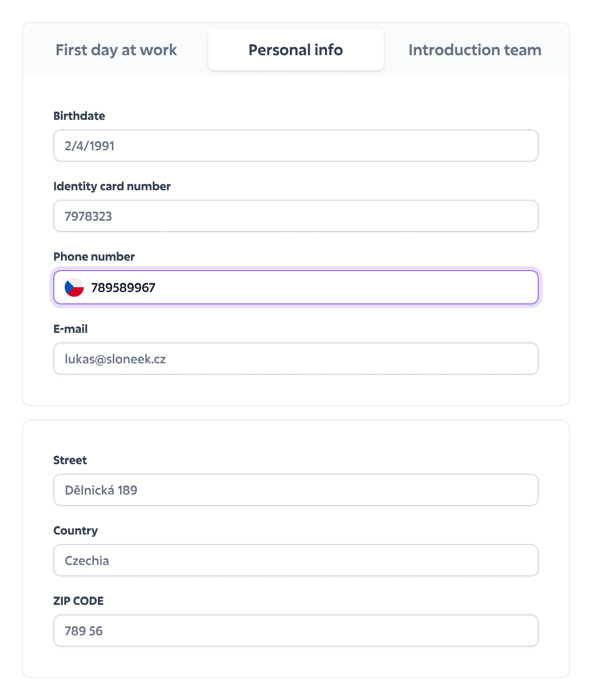
Task: Click the Czech flag country code icon
Action: (x=74, y=287)
